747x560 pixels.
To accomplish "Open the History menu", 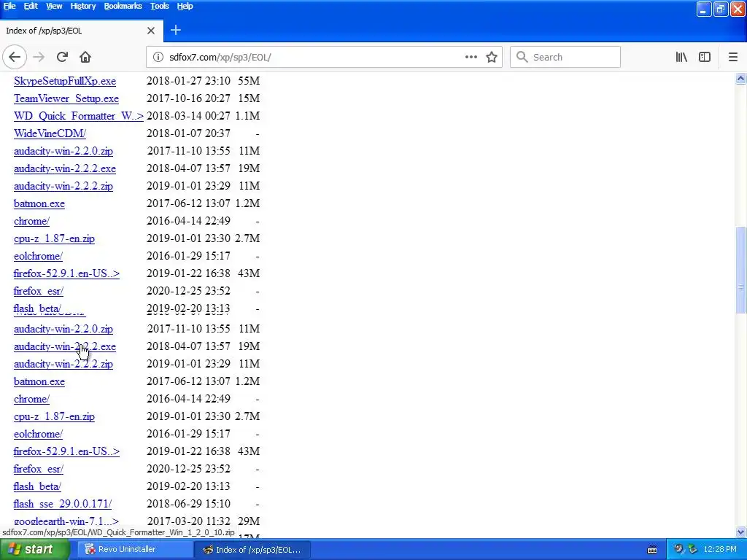I will [x=83, y=6].
